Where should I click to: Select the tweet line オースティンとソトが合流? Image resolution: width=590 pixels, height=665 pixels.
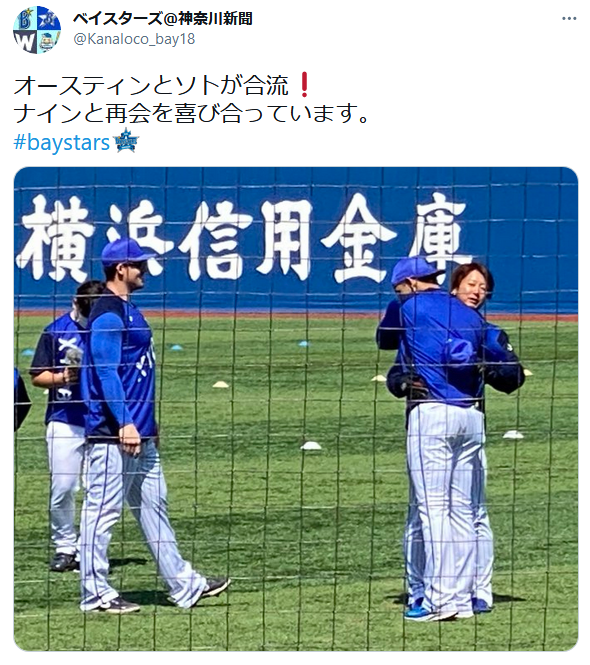(x=151, y=85)
